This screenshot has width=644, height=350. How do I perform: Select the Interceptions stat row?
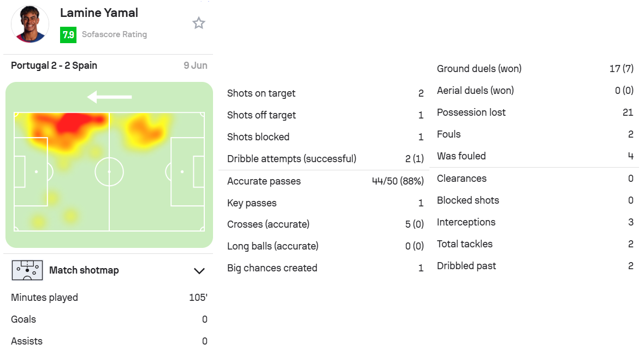click(535, 222)
